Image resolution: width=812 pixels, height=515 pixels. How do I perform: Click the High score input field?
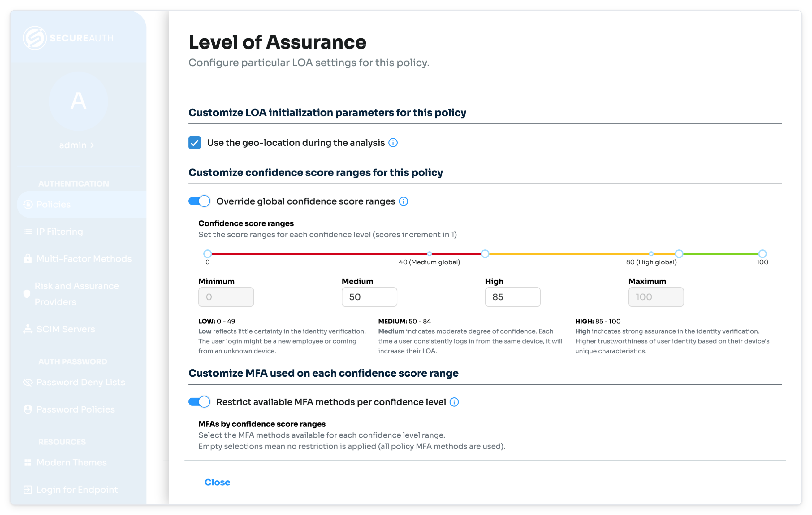(512, 297)
